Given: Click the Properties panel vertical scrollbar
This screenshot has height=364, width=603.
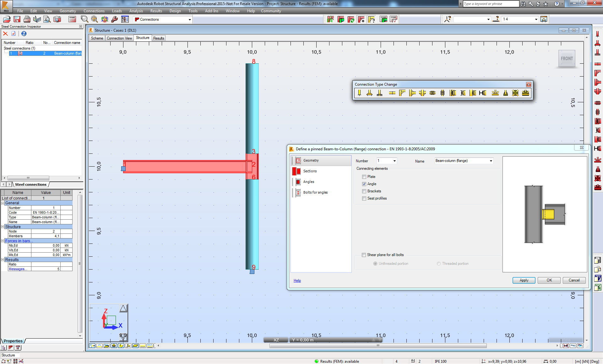Looking at the screenshot, I should coord(80,264).
